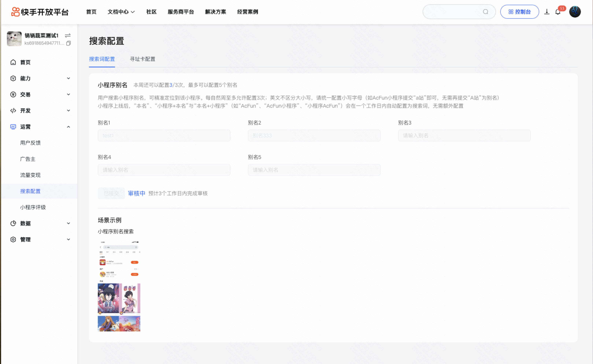Viewport: 593px width, 364px height.
Task: Click the 控制台 console button
Action: click(519, 12)
